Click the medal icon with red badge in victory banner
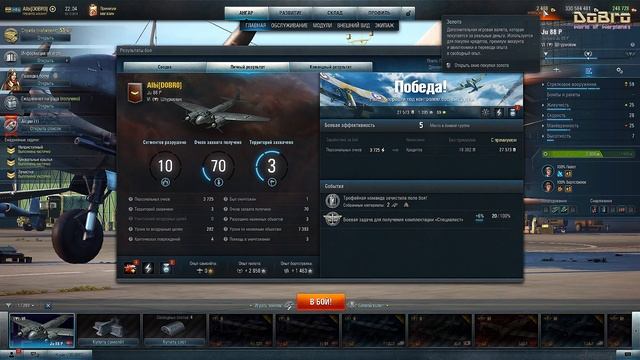This screenshot has width=640, height=360. (x=513, y=112)
